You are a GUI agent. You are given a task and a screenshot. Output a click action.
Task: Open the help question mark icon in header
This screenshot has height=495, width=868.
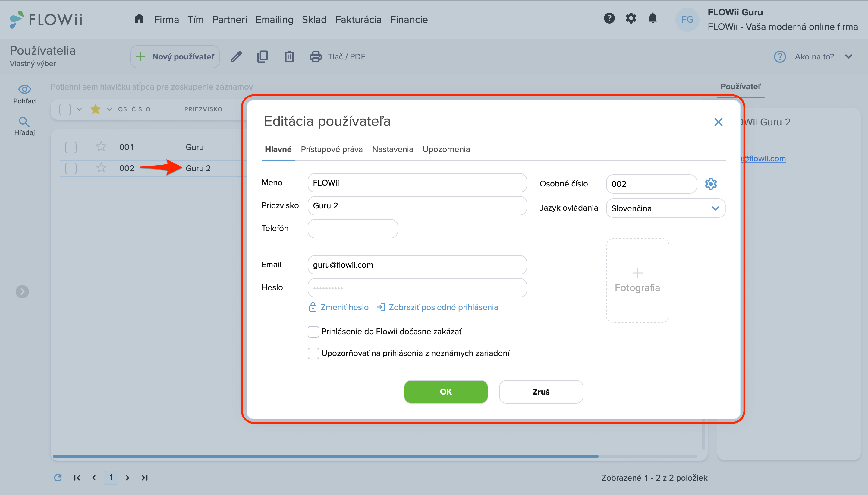(x=609, y=18)
